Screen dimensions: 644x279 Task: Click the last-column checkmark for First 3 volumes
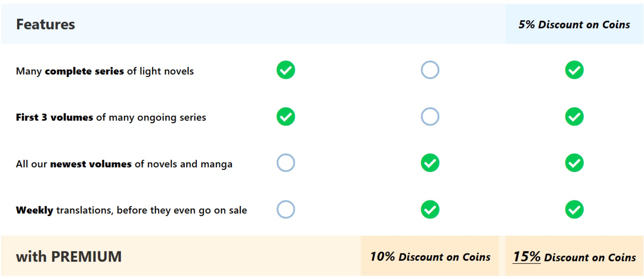574,117
